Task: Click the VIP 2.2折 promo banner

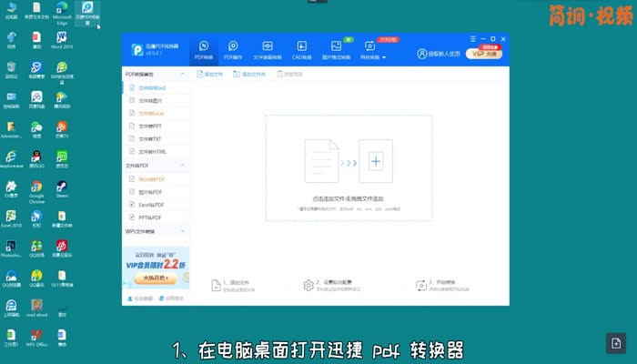Action: point(156,266)
